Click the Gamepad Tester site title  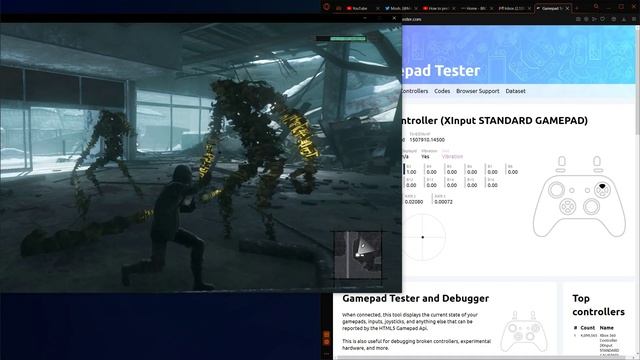441,71
